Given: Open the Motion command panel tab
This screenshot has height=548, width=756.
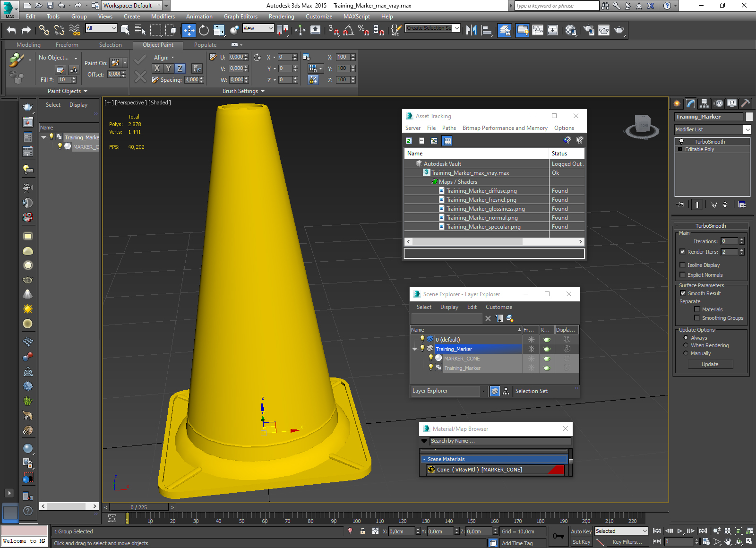Looking at the screenshot, I should click(718, 103).
